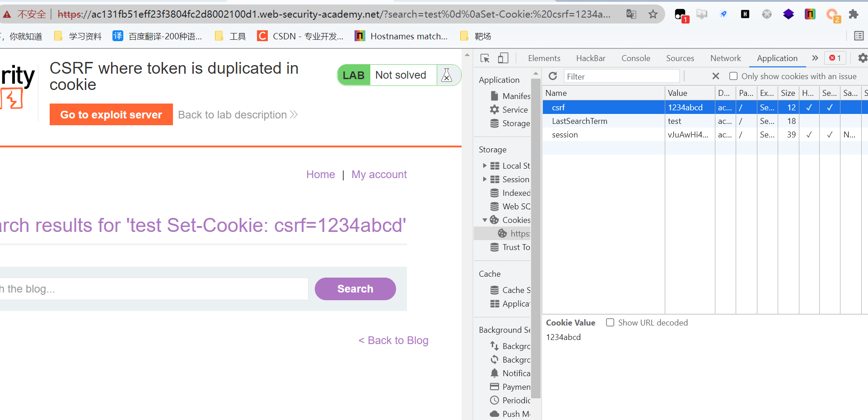868x420 pixels.
Task: Select the session cookie row
Action: (705, 134)
